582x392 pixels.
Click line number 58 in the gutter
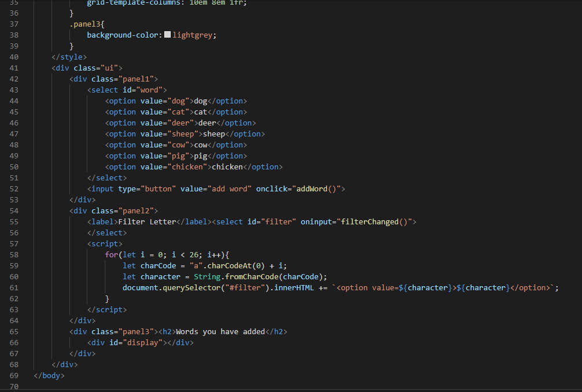tap(14, 254)
